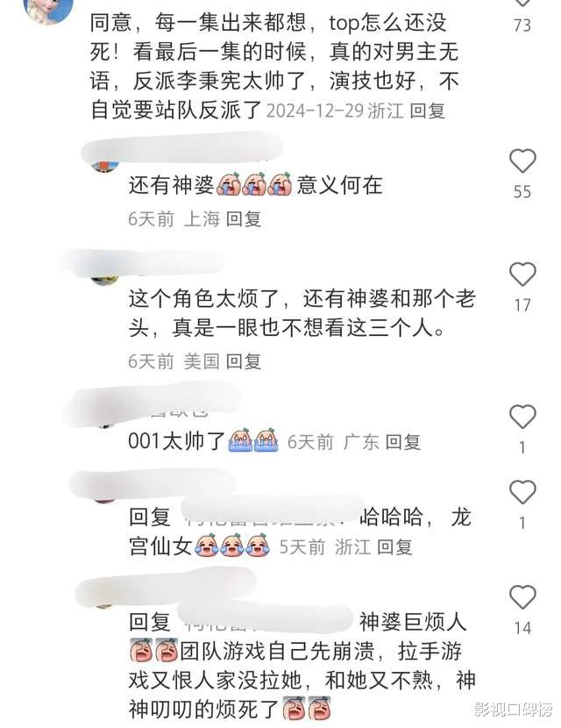Viewport: 561px width, 728px height.
Task: Reply to the 美国 comment about 神婆和老头
Action: pyautogui.click(x=244, y=361)
